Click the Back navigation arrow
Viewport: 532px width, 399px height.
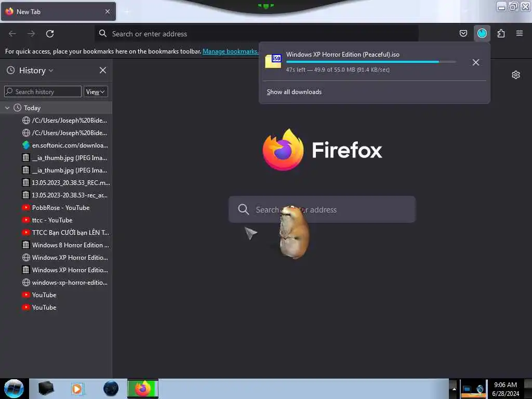tap(12, 34)
